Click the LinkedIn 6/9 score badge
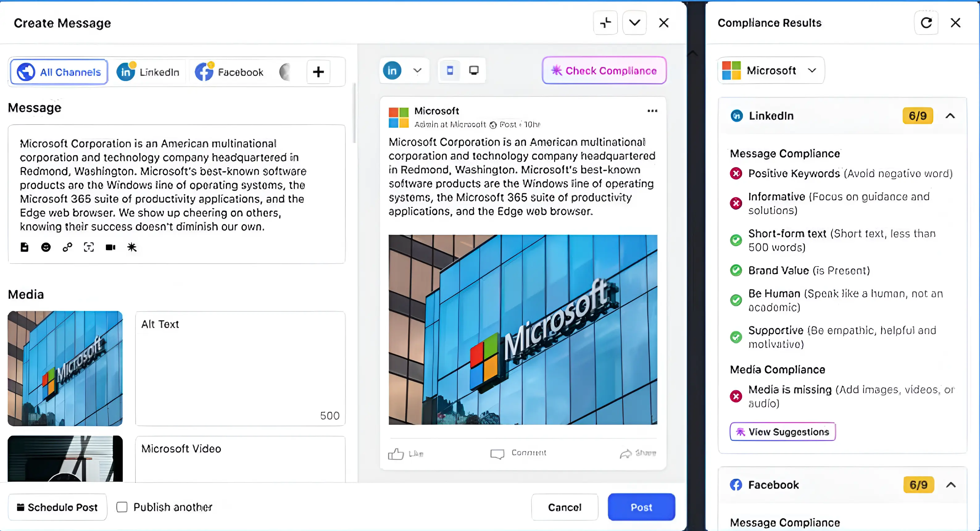Image resolution: width=980 pixels, height=531 pixels. coord(918,116)
